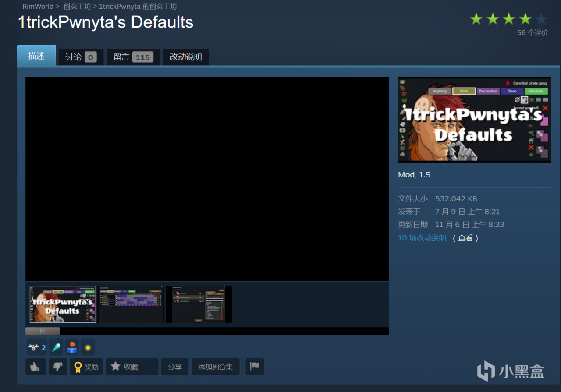Open the 留言 comments tab
Image resolution: width=561 pixels, height=392 pixels.
(x=133, y=57)
